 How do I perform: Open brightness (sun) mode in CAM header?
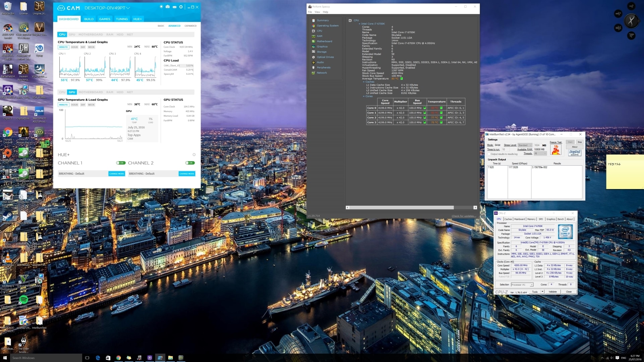[x=161, y=7]
